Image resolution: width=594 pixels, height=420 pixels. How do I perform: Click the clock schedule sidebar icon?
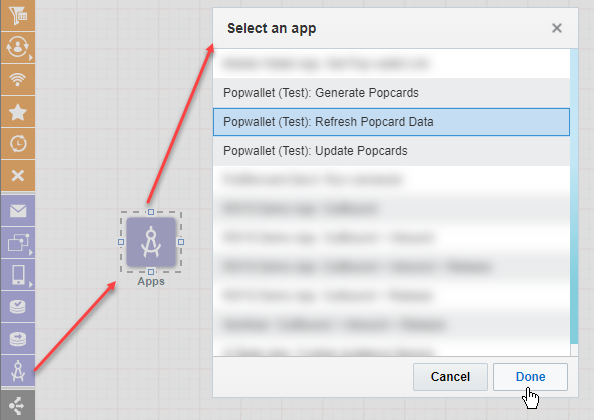pos(17,144)
